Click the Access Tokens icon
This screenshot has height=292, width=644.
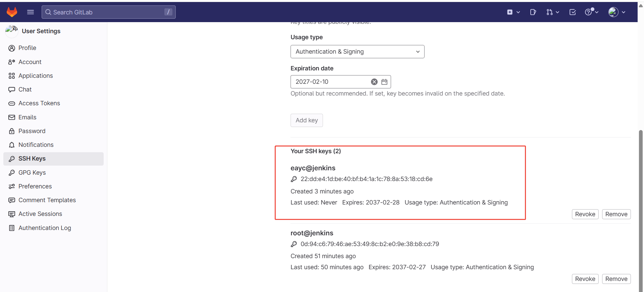tap(12, 104)
